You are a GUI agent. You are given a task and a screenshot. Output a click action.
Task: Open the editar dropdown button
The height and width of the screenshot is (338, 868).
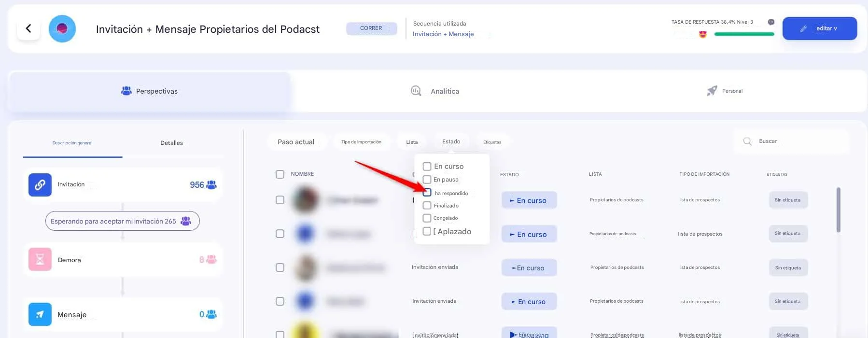tap(820, 28)
